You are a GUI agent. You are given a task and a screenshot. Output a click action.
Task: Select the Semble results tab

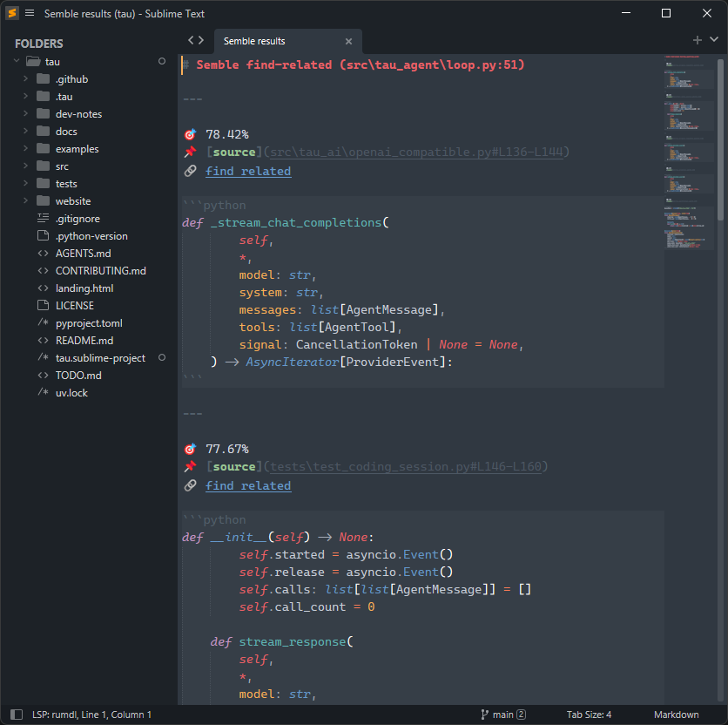288,41
